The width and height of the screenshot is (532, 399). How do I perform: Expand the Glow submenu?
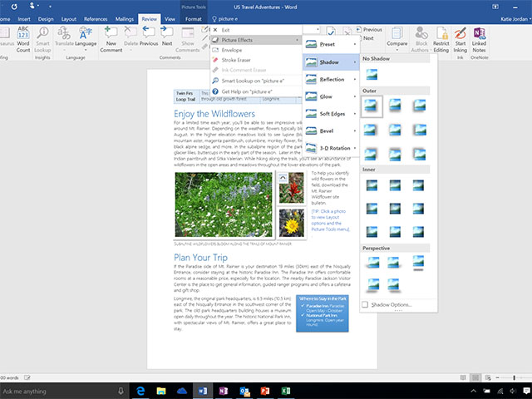click(x=331, y=96)
